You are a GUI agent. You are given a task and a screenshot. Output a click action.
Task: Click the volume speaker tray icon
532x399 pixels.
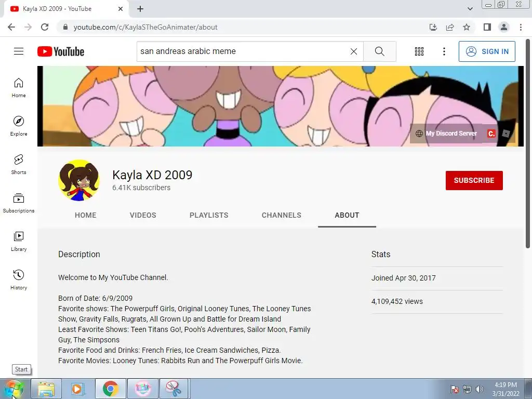coord(480,389)
